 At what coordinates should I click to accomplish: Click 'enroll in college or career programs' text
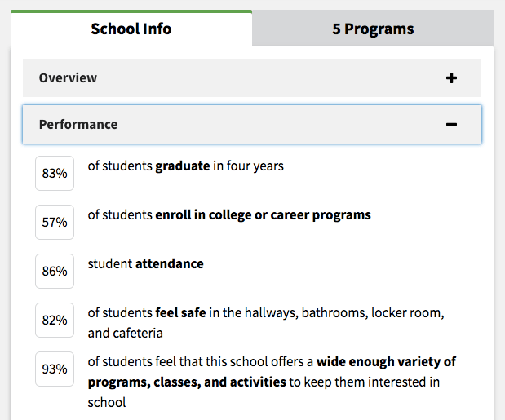[x=263, y=215]
